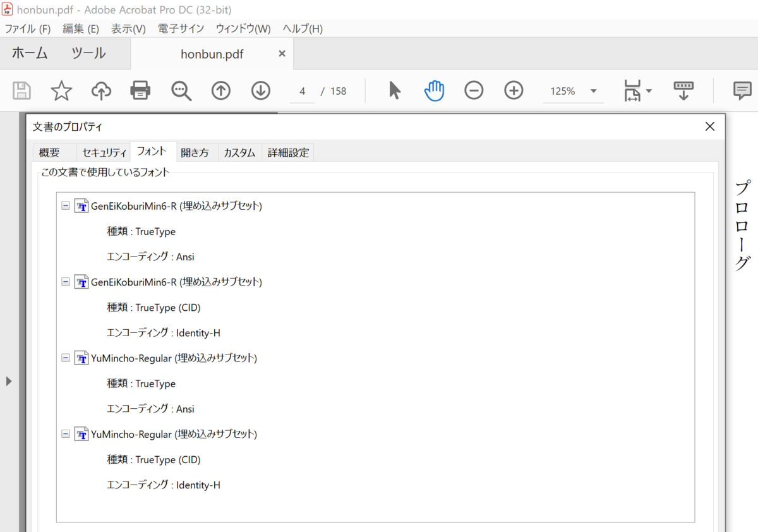Close the 文書のプロパティ dialog
Screen dimensions: 758x532
[710, 126]
